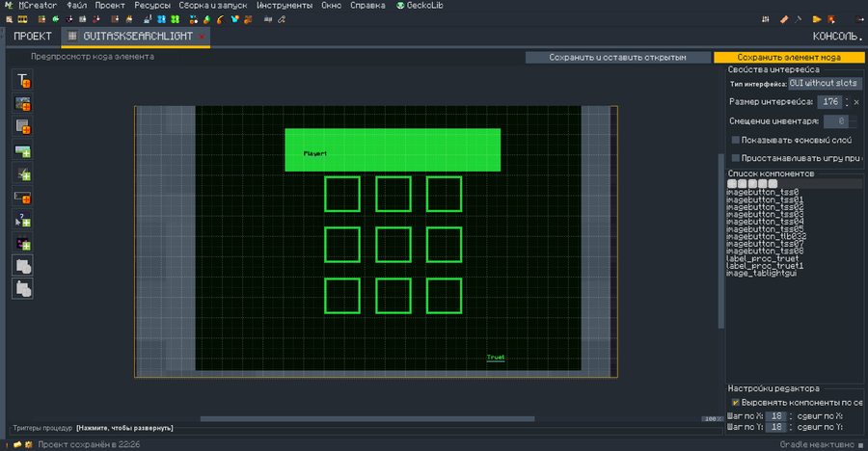This screenshot has width=868, height=451.
Task: Click 'Сохранить и оставить открытым' button
Action: [618, 58]
